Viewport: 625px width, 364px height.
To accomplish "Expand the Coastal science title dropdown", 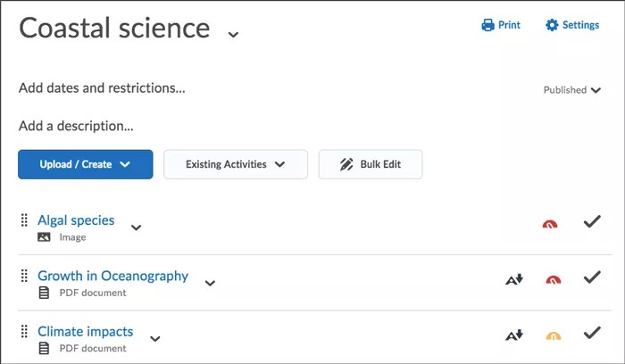I will 233,34.
